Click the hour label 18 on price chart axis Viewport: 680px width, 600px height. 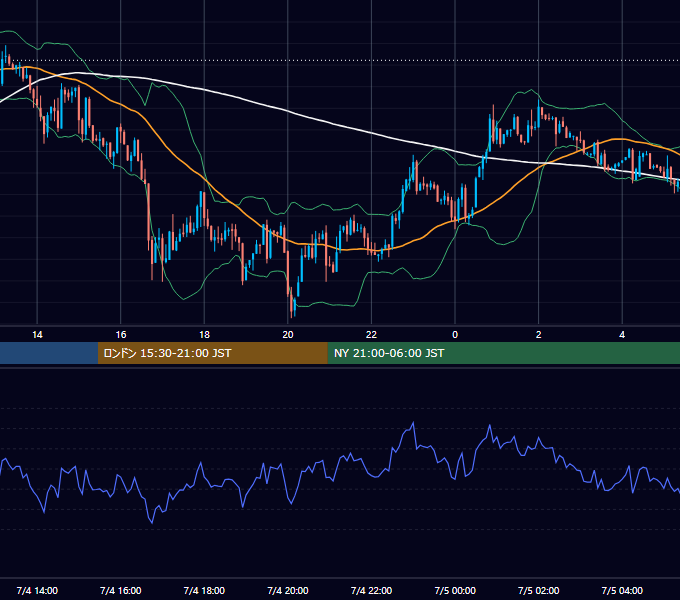click(204, 335)
